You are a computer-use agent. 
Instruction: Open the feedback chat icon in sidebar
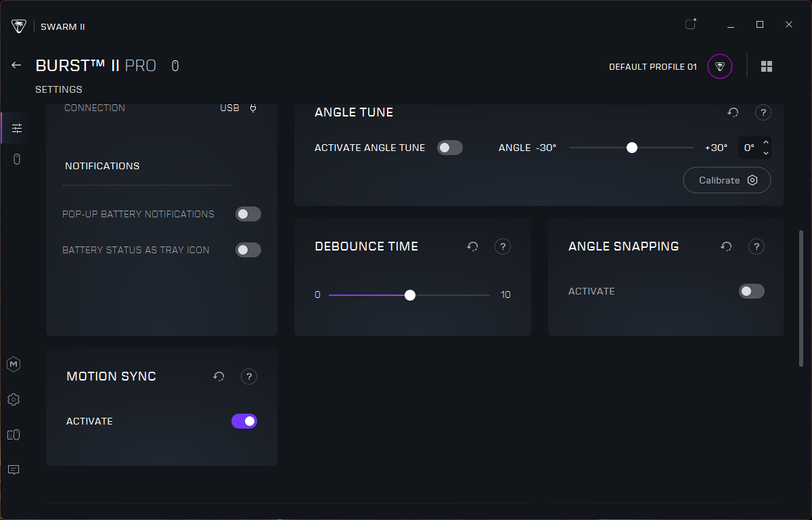coord(14,470)
